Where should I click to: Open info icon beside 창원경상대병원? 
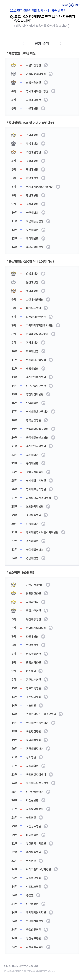(48, 585)
